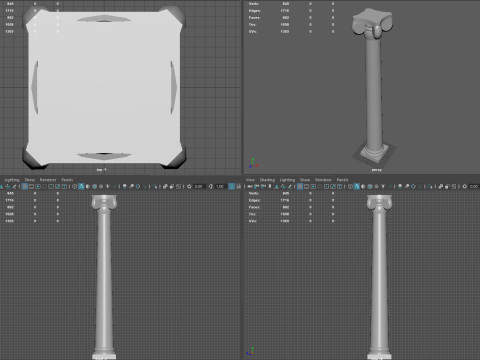Open Show menu in bottom-right viewport
The image size is (480, 360).
(x=305, y=180)
